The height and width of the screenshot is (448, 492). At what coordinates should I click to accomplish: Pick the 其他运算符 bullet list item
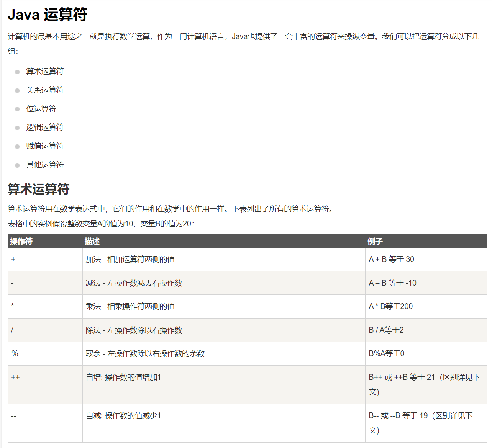click(x=45, y=165)
